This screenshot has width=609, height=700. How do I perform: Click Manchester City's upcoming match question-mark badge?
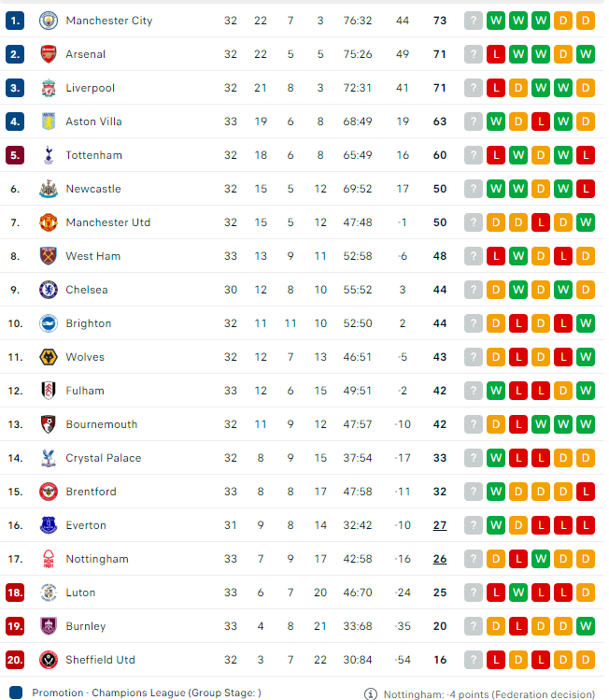[474, 21]
